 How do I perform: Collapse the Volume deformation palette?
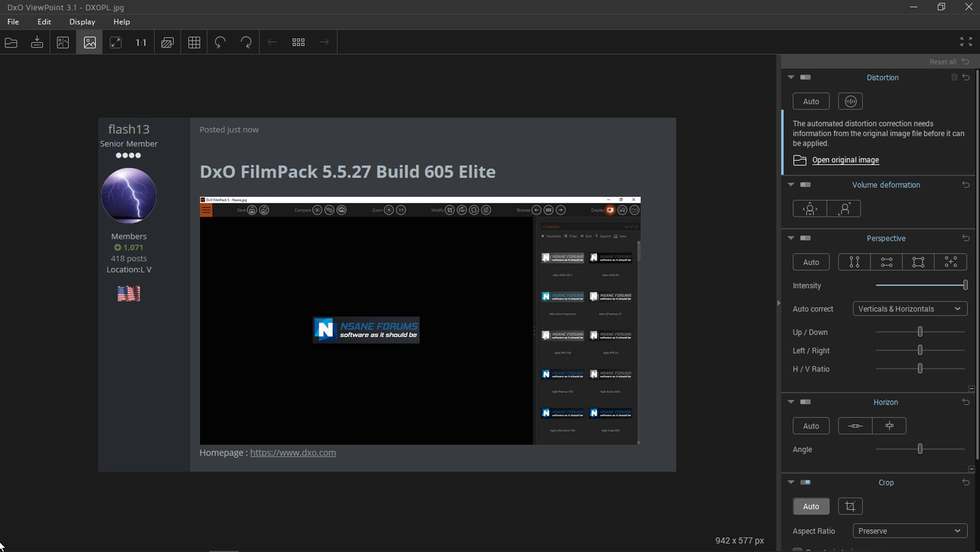point(791,185)
